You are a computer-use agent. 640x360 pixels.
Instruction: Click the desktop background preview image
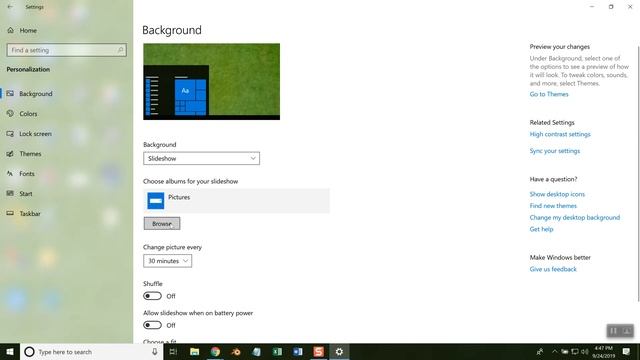coord(211,82)
